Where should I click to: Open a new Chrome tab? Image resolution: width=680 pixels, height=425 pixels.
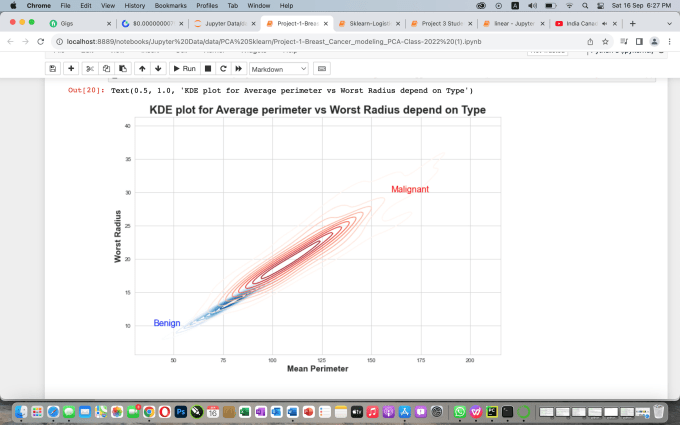click(632, 23)
